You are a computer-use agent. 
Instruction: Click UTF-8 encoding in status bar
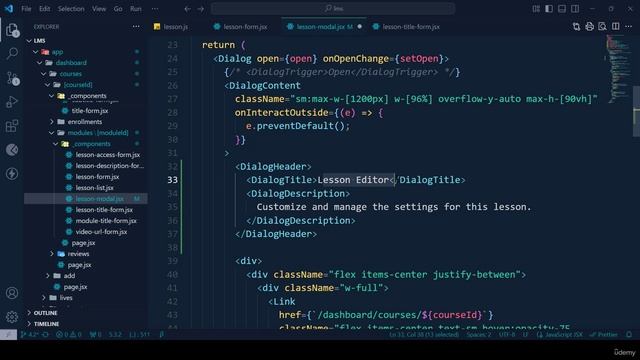coord(507,335)
